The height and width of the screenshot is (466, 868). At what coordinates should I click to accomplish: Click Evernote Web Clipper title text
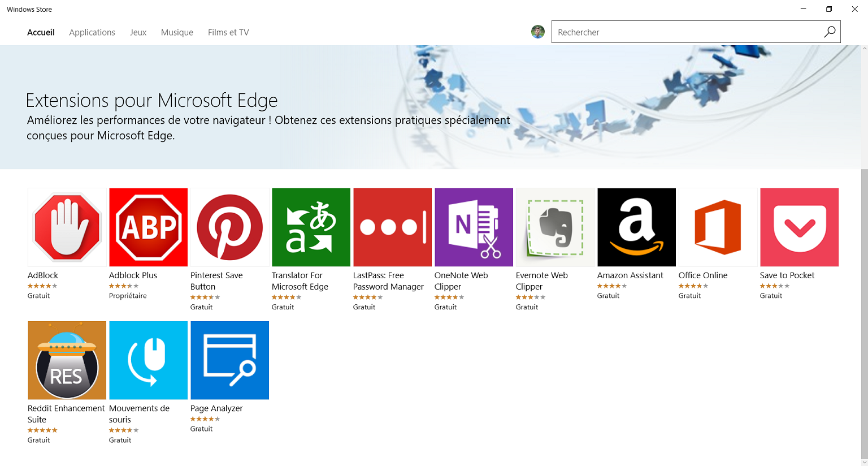click(542, 281)
